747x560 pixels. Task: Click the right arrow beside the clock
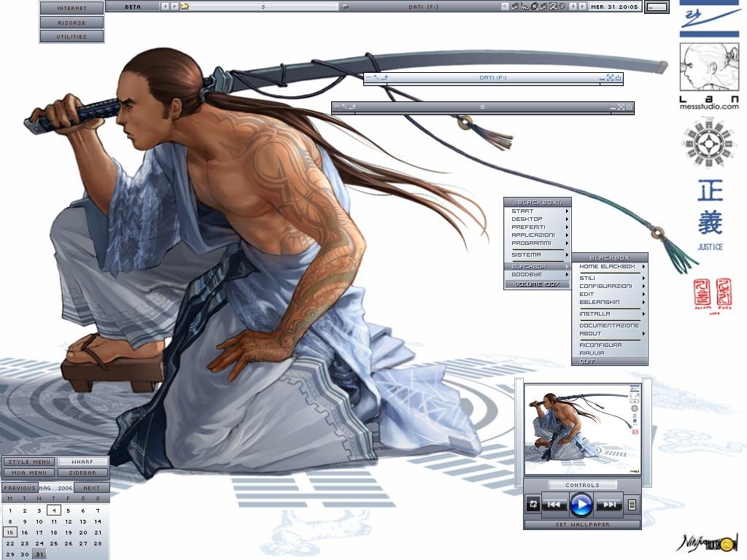pyautogui.click(x=582, y=7)
